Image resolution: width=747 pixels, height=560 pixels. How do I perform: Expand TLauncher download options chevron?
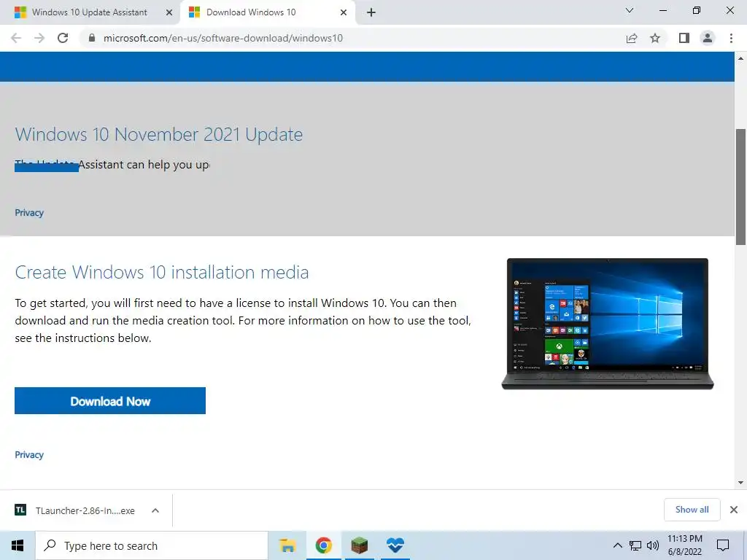click(x=155, y=510)
